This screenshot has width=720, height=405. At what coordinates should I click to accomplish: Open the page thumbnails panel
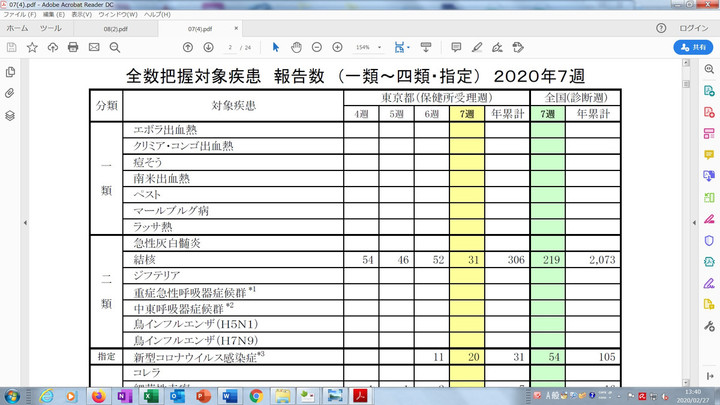tap(10, 72)
